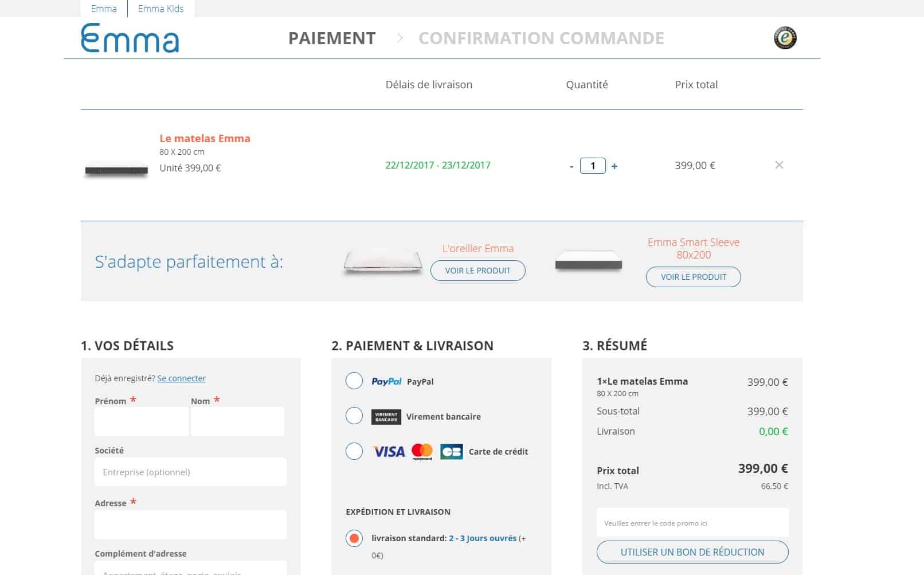Increase quantity with the plus button
This screenshot has width=924, height=575.
(x=614, y=166)
